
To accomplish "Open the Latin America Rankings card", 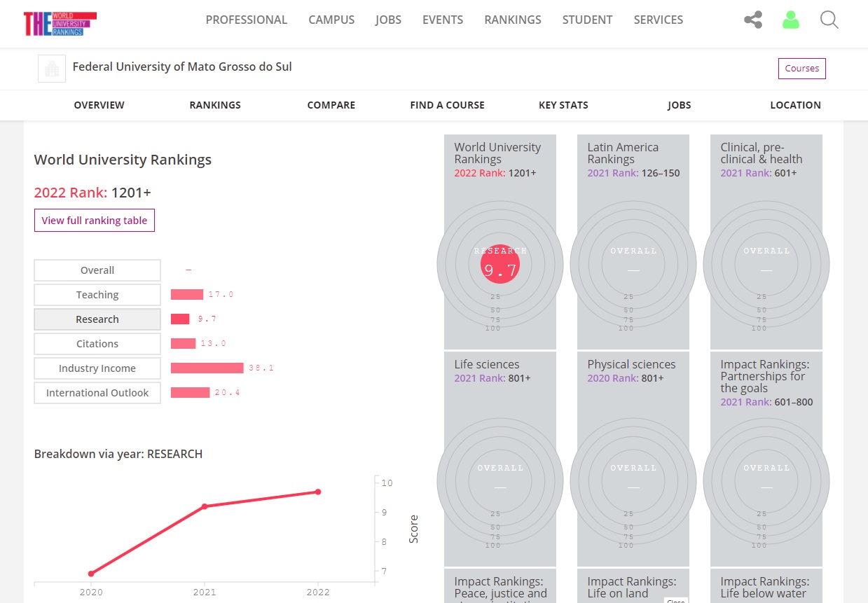I will point(633,242).
